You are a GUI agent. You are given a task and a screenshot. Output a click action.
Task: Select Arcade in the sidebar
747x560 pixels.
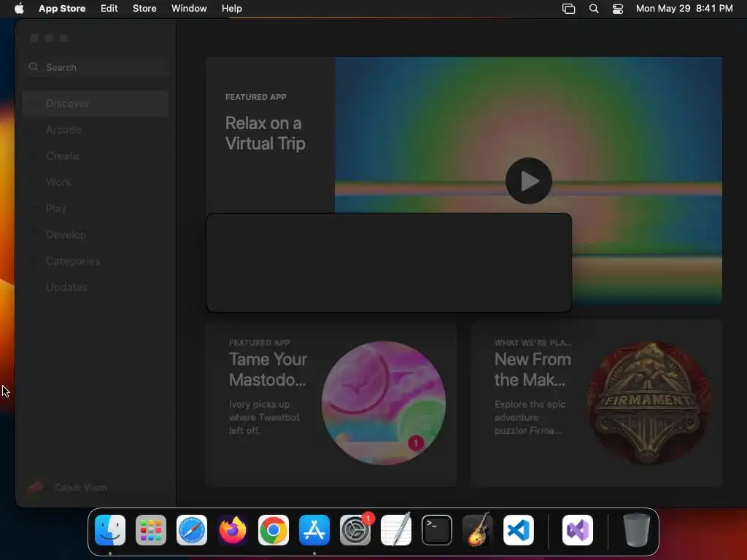pos(96,130)
